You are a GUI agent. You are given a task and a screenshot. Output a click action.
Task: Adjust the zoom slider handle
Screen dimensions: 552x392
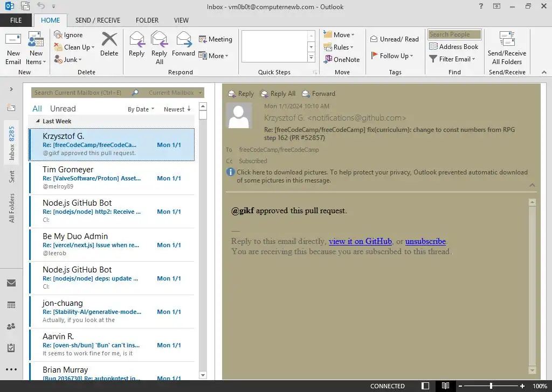point(491,386)
